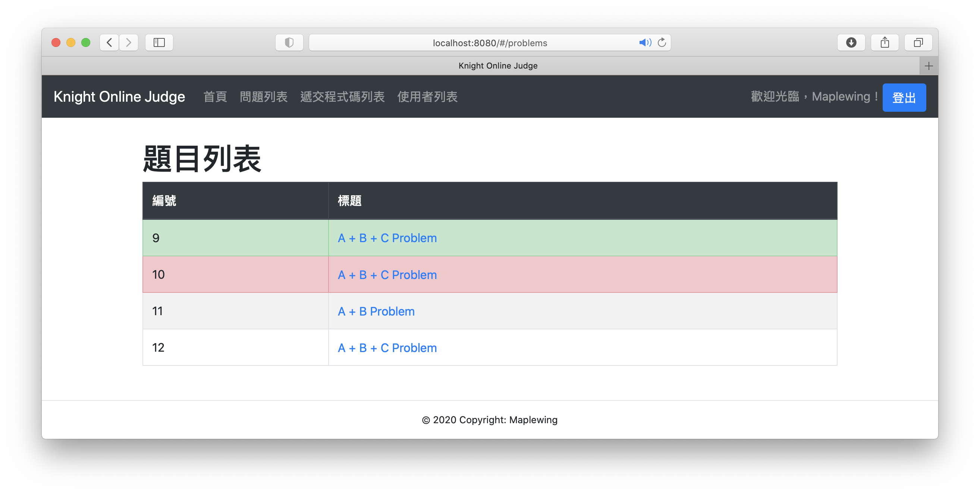980x494 pixels.
Task: Open 問題列表 in the navbar
Action: tap(263, 96)
